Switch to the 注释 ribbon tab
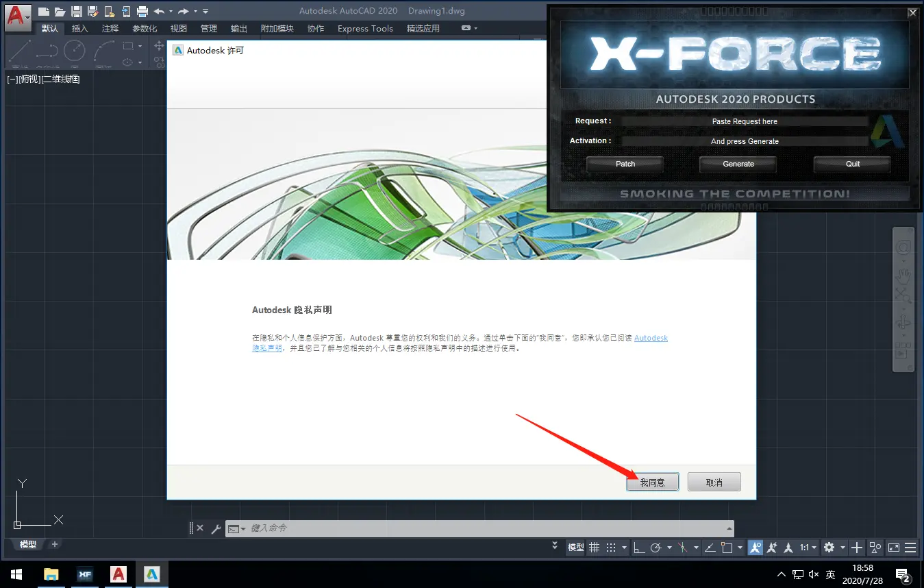The image size is (924, 588). click(110, 28)
